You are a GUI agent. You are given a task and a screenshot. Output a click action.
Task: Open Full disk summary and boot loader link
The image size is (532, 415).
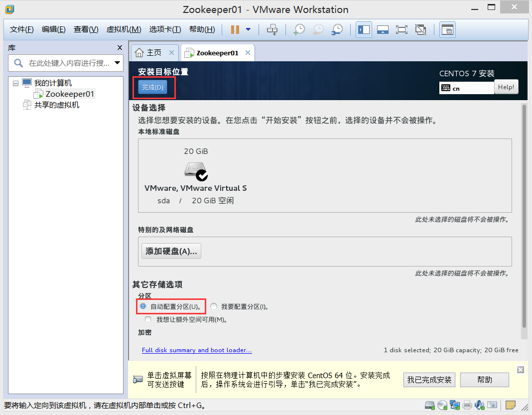click(x=197, y=350)
